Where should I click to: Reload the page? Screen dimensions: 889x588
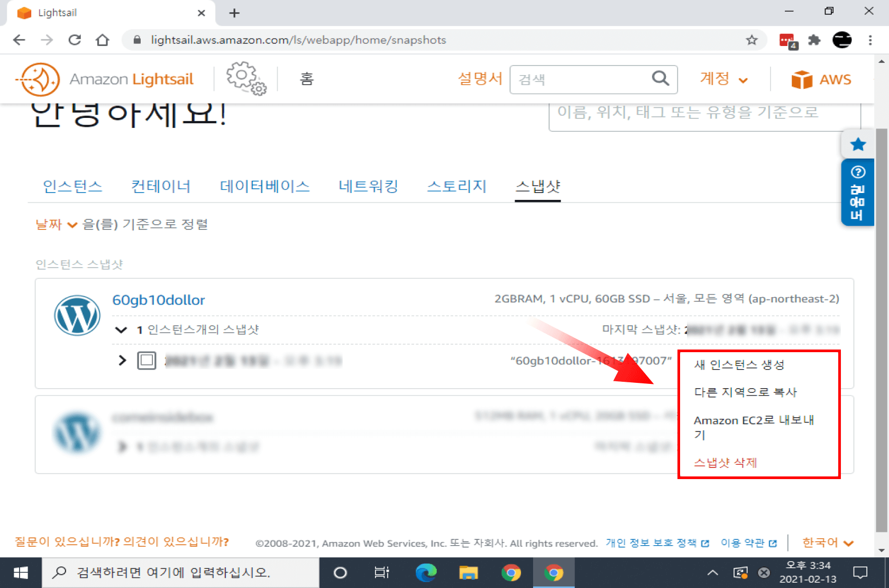click(75, 40)
